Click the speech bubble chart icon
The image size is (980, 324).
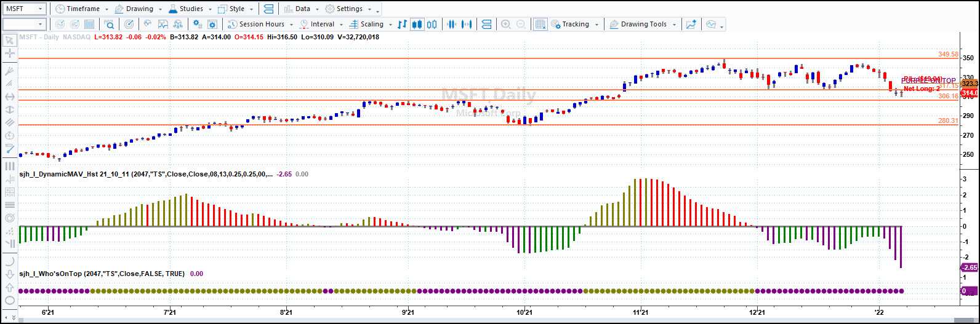click(x=711, y=25)
